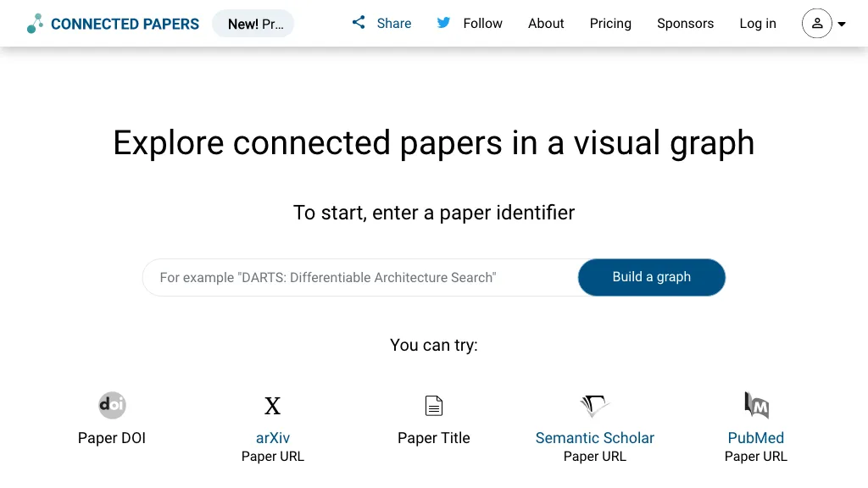This screenshot has width=868, height=488.
Task: Navigate to the Pricing page
Action: point(610,24)
